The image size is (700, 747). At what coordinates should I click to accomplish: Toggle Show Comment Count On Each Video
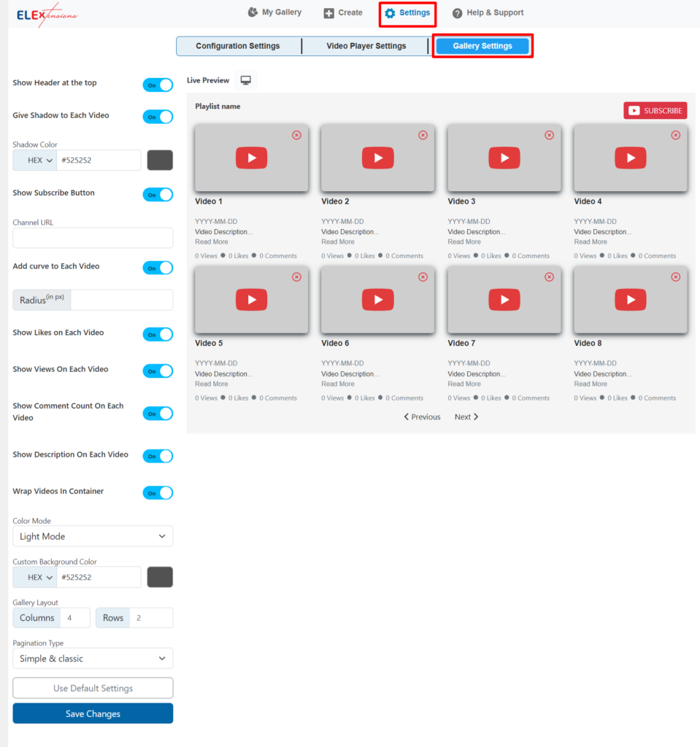click(158, 414)
